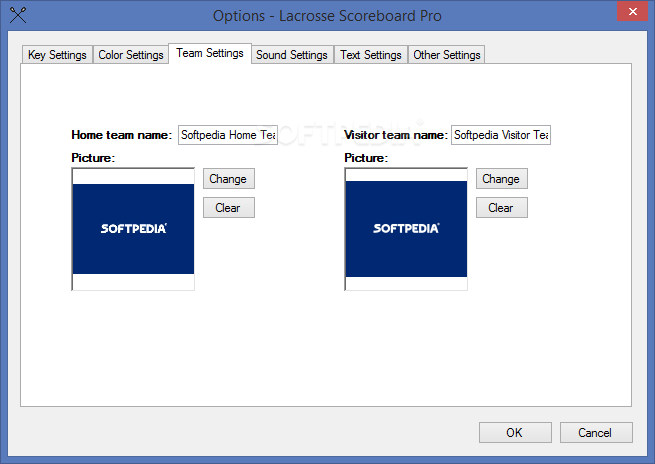Confirm the options with OK
Image resolution: width=655 pixels, height=464 pixels.
click(x=515, y=433)
